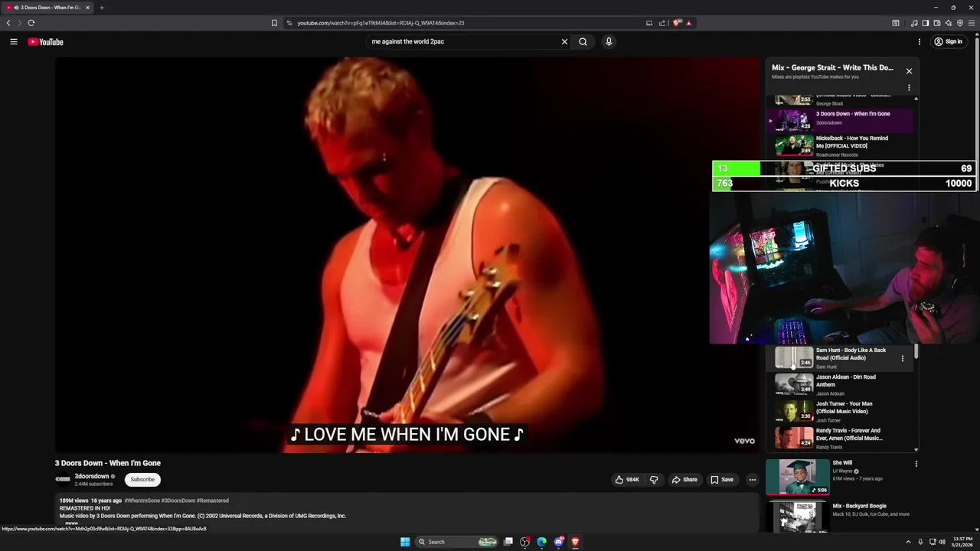Open Microsoft Edge from taskbar
Viewport: 980px width, 551px height.
click(541, 542)
